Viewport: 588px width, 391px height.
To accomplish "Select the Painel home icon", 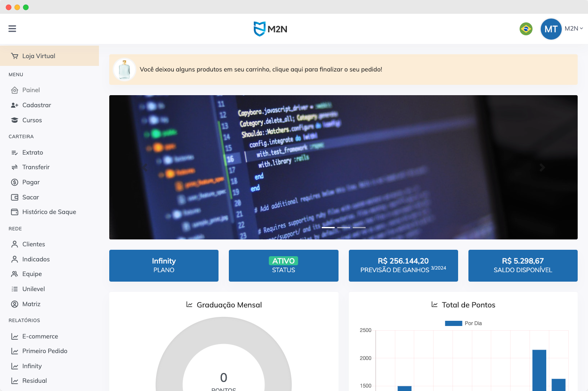I will click(14, 90).
